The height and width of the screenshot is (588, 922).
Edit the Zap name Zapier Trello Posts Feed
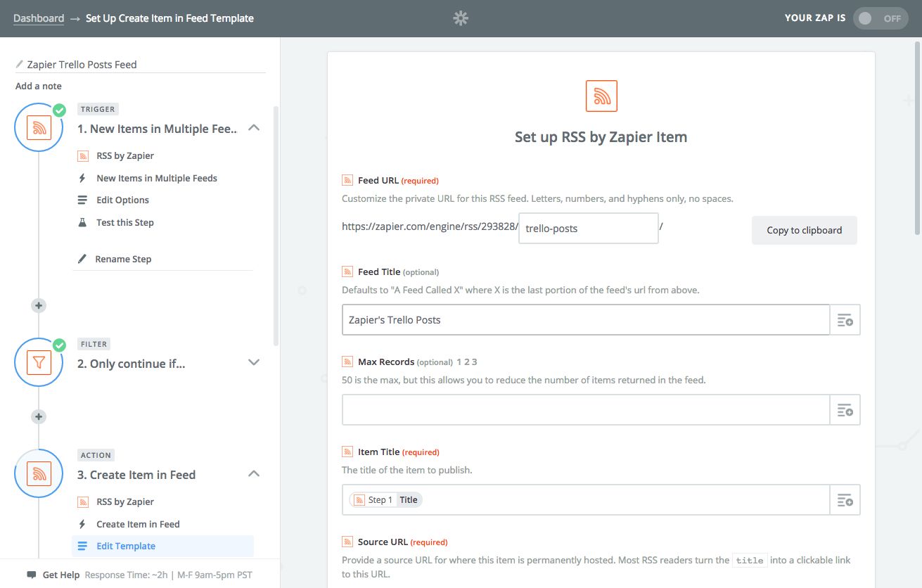pyautogui.click(x=82, y=64)
